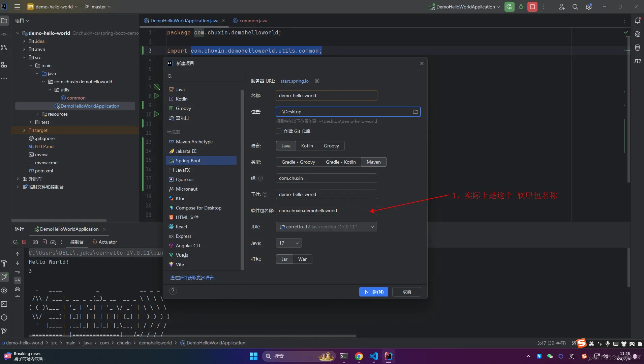Open demo-hello-world project dropdown
Image resolution: width=644 pixels, height=364 pixels.
click(53, 7)
